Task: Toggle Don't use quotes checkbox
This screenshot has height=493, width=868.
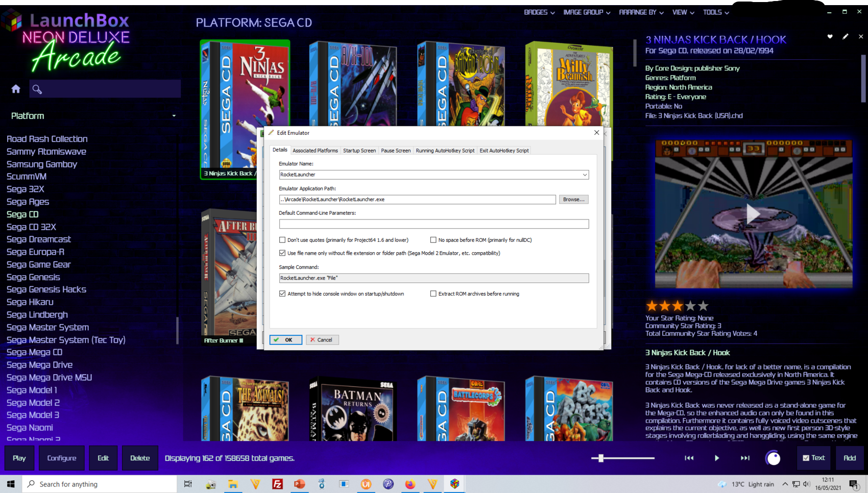Action: (x=282, y=240)
